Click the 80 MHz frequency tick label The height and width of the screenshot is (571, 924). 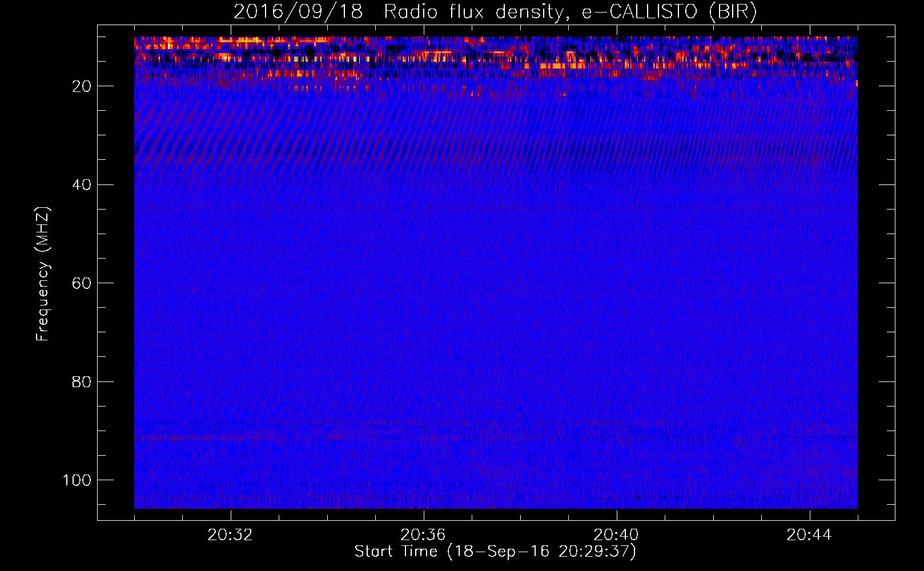(x=82, y=381)
